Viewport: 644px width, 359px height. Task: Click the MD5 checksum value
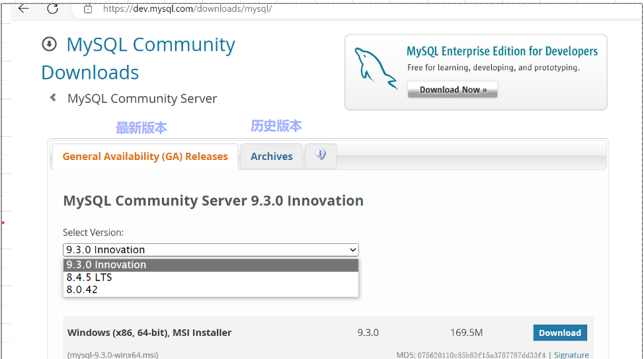click(481, 355)
